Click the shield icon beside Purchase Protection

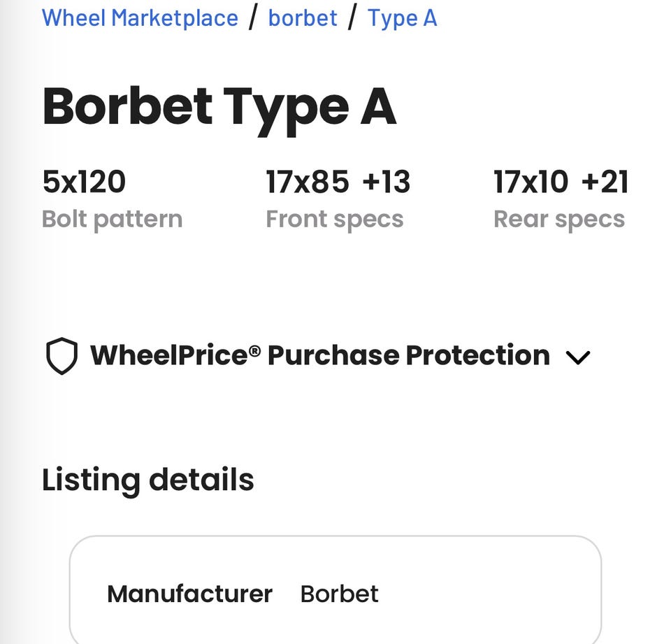click(62, 356)
